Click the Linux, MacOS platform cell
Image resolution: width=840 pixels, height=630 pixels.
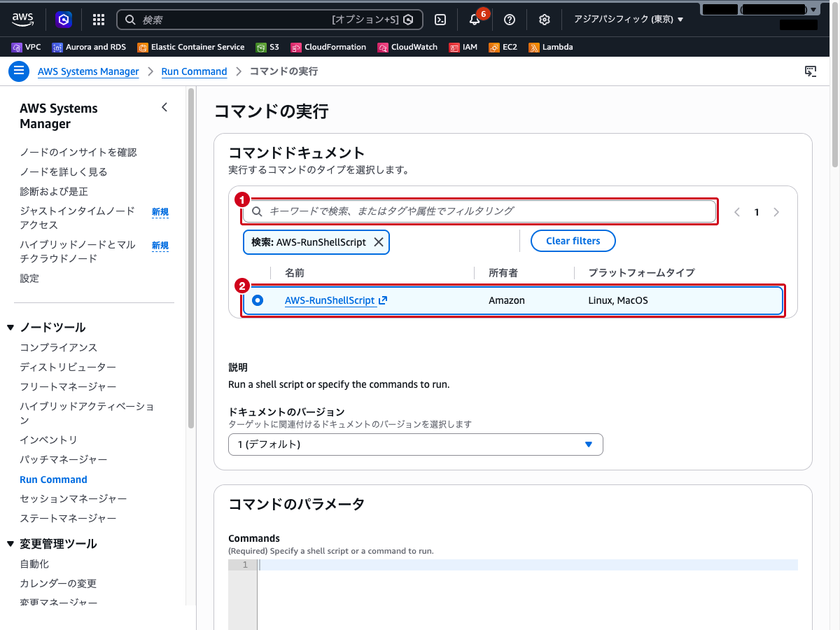pyautogui.click(x=618, y=300)
